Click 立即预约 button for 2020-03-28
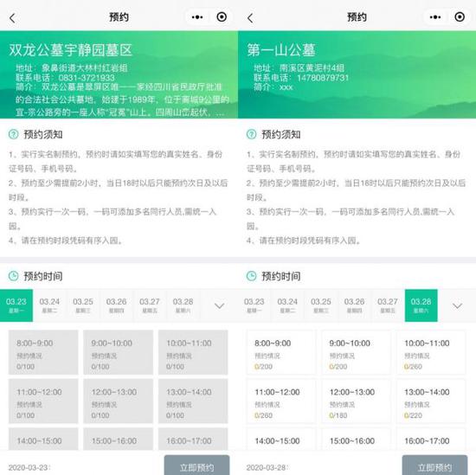The image size is (476, 475). click(434, 465)
